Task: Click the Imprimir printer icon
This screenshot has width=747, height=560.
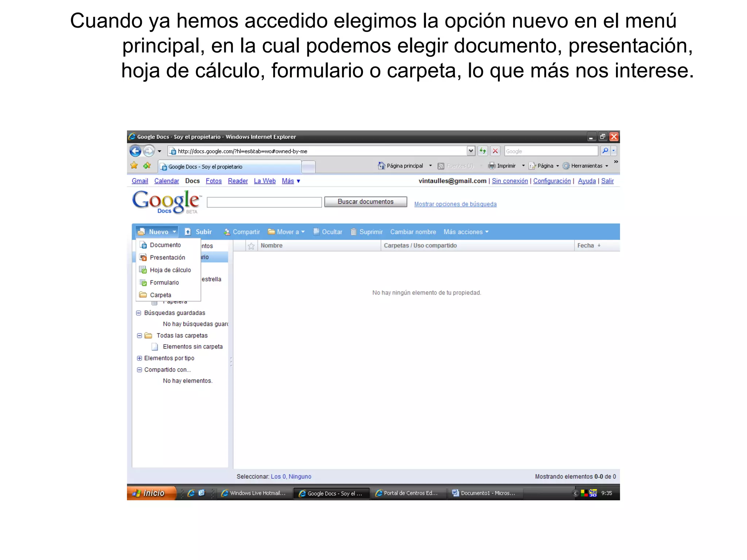Action: [492, 166]
